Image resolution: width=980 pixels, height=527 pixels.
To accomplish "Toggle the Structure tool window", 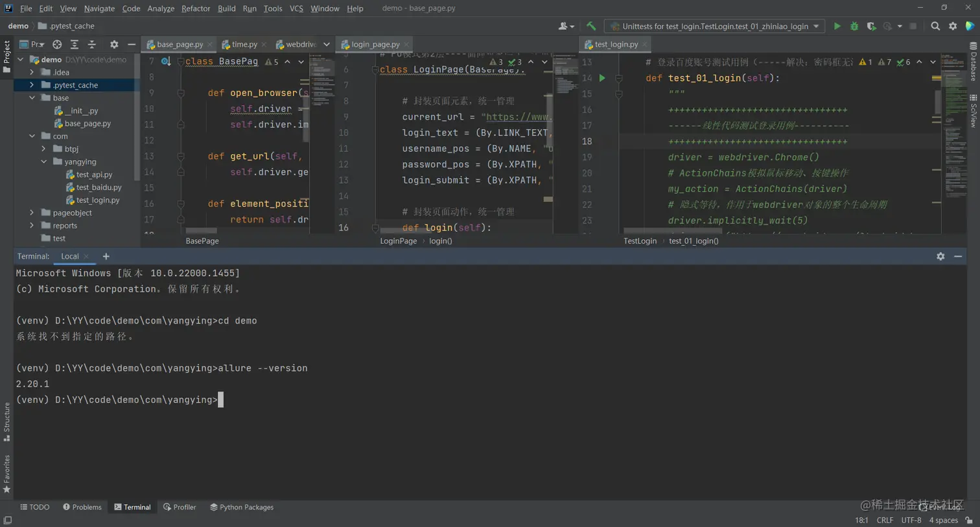I will pos(6,421).
